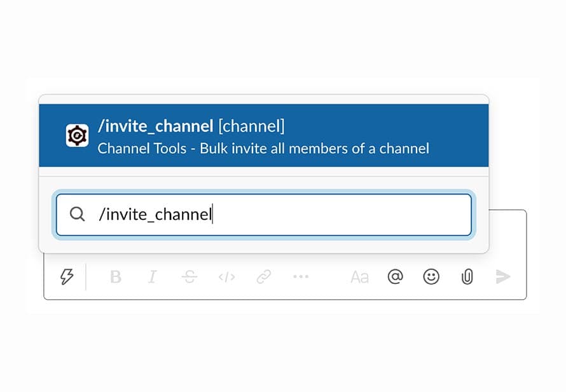Open the emoji picker
Image resolution: width=566 pixels, height=392 pixels.
tap(431, 277)
